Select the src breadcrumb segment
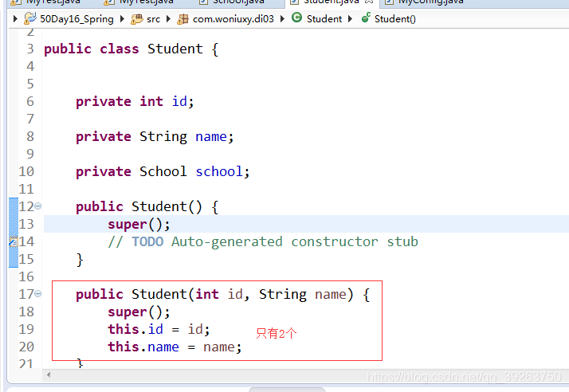 153,19
